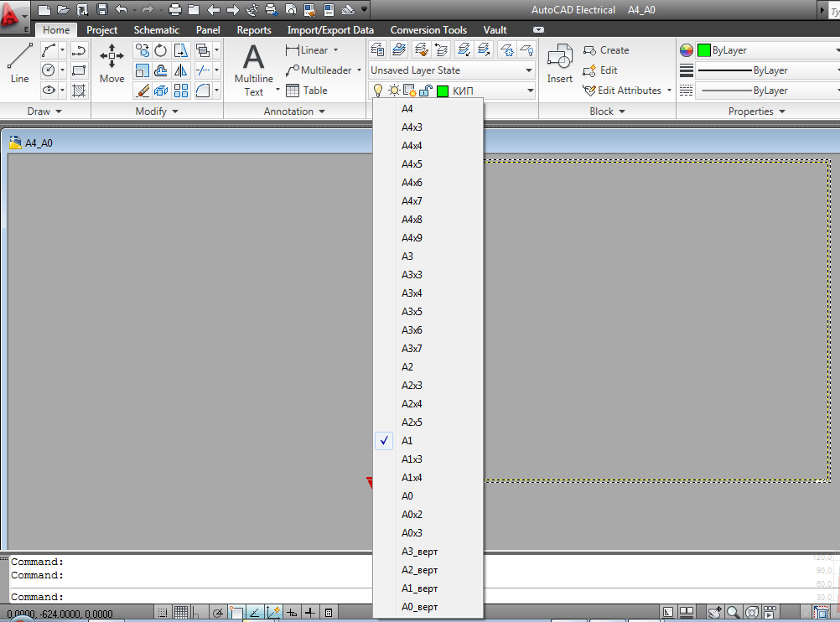
Task: Click the Scale tool icon
Action: pyautogui.click(x=143, y=70)
